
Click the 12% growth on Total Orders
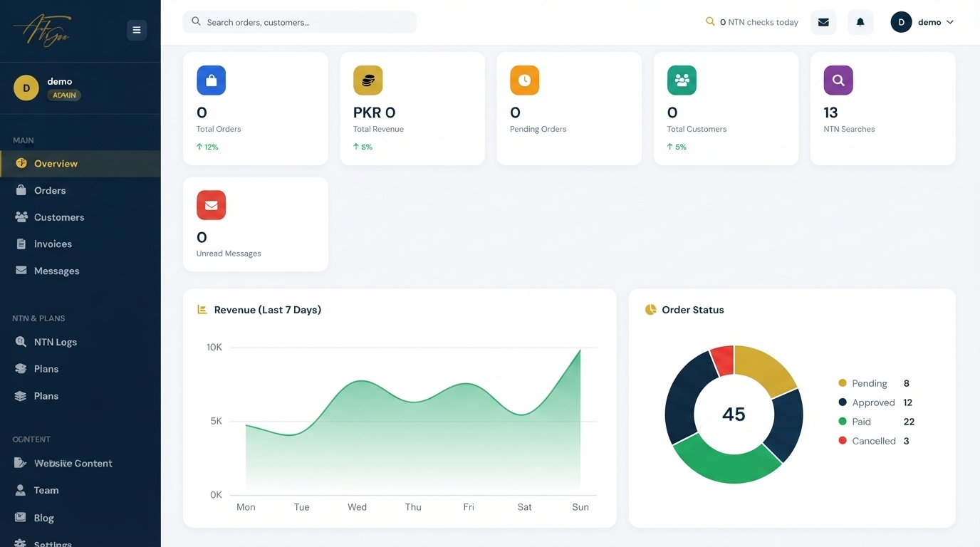coord(207,147)
